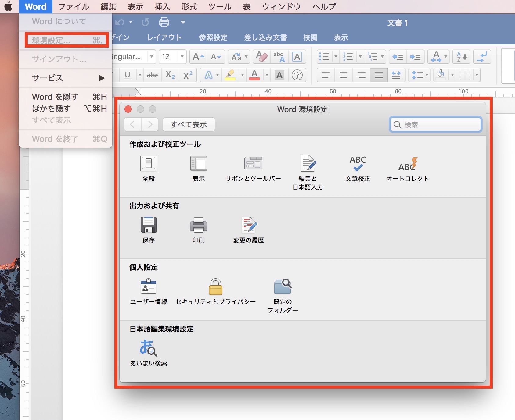The height and width of the screenshot is (420, 515).
Task: Click the clear formatting eraser icon
Action: tap(262, 57)
